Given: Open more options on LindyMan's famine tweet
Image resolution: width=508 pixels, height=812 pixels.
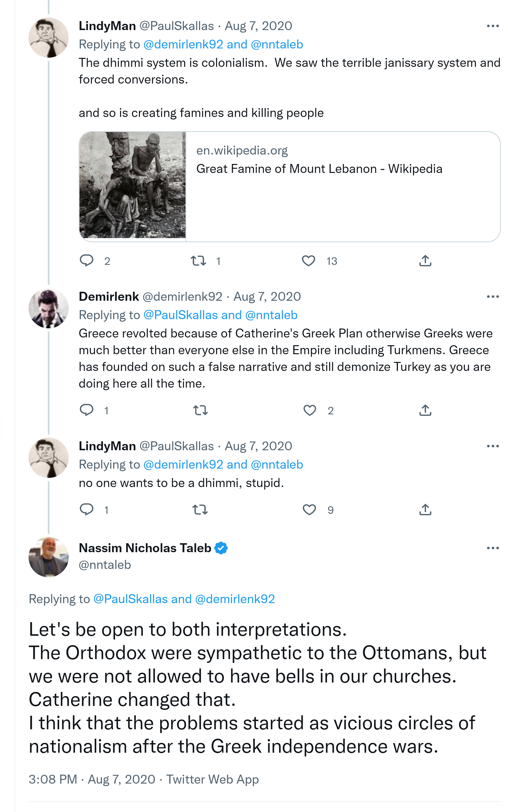Looking at the screenshot, I should [493, 26].
